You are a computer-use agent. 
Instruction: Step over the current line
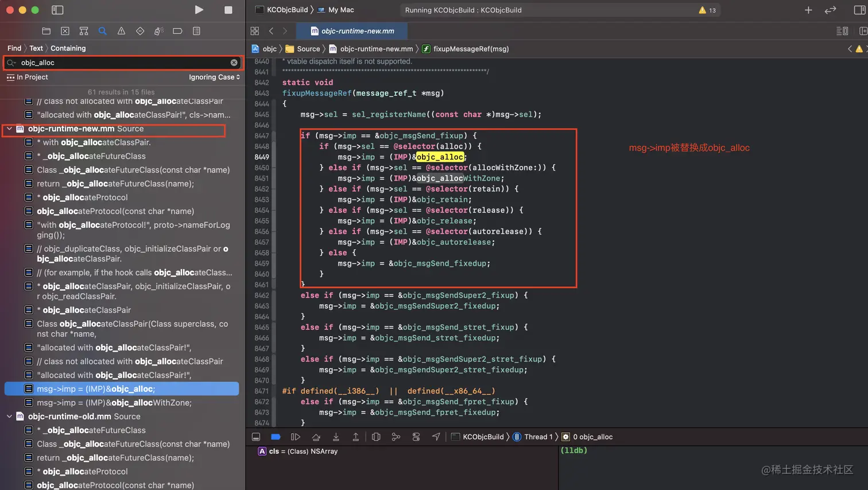pos(316,437)
